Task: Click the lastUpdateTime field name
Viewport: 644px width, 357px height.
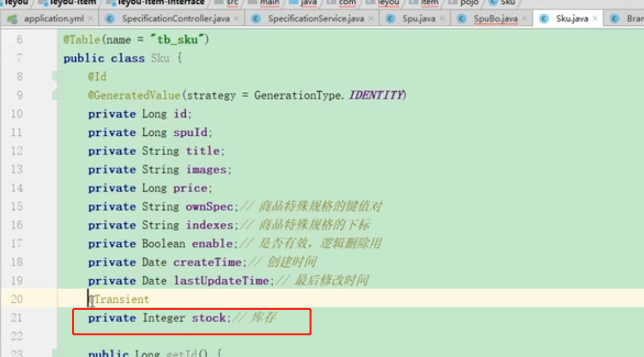Action: tap(221, 281)
